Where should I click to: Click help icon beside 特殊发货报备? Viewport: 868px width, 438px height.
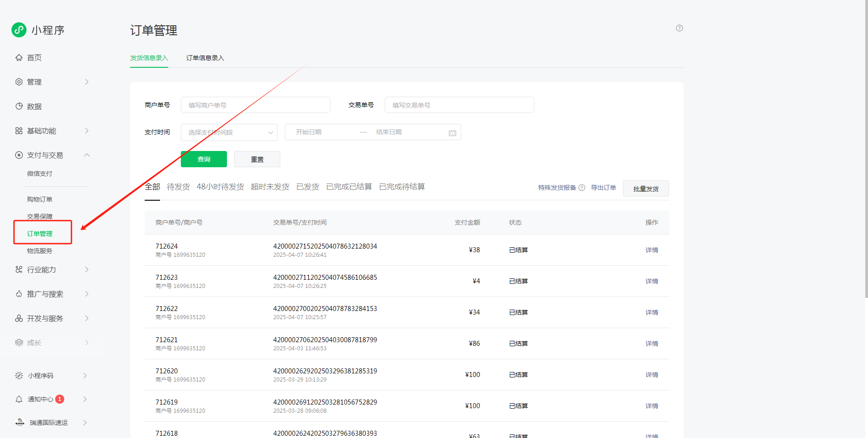tap(582, 188)
